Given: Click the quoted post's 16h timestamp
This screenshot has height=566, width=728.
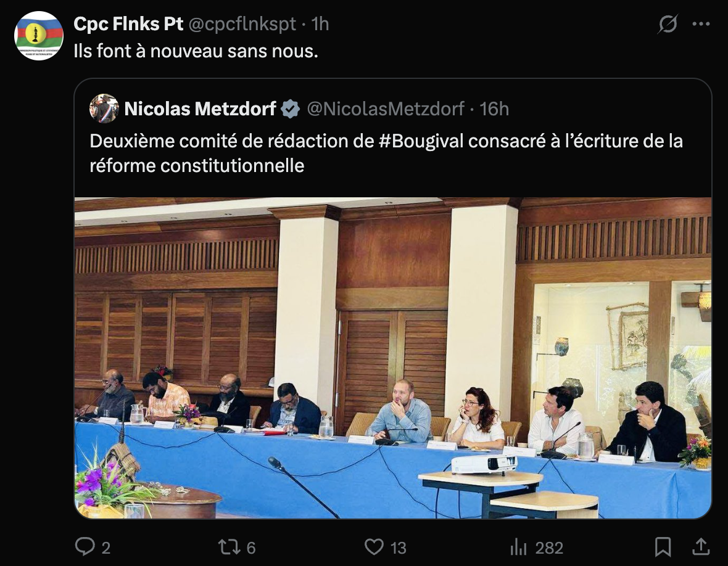Looking at the screenshot, I should click(494, 109).
